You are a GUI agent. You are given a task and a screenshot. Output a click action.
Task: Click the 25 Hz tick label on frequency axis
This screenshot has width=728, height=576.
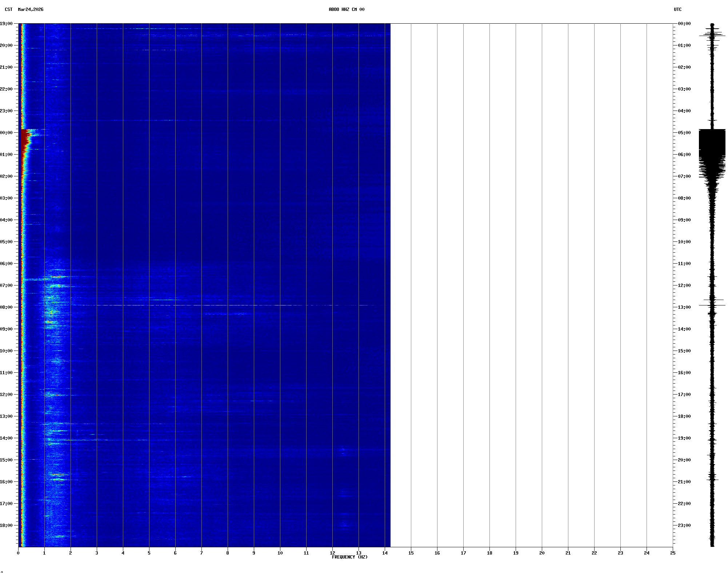pyautogui.click(x=673, y=553)
